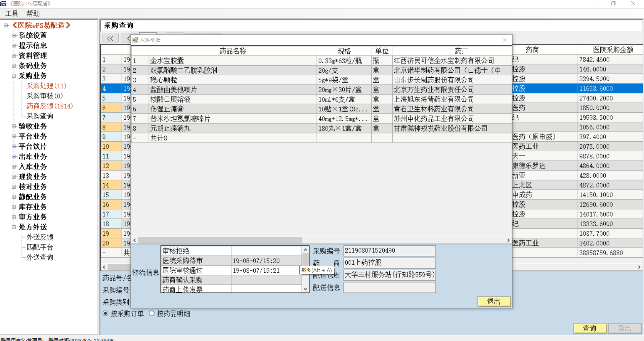
Task: Open the 工具 menu
Action: point(12,13)
